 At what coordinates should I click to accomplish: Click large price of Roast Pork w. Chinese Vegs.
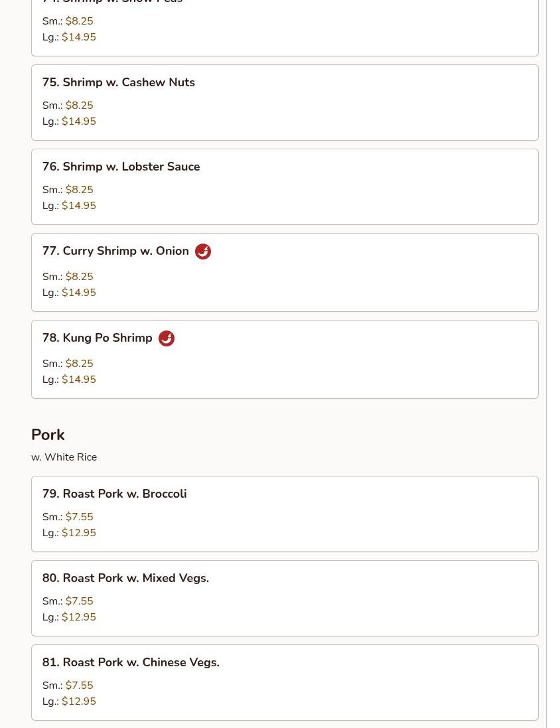[78, 701]
